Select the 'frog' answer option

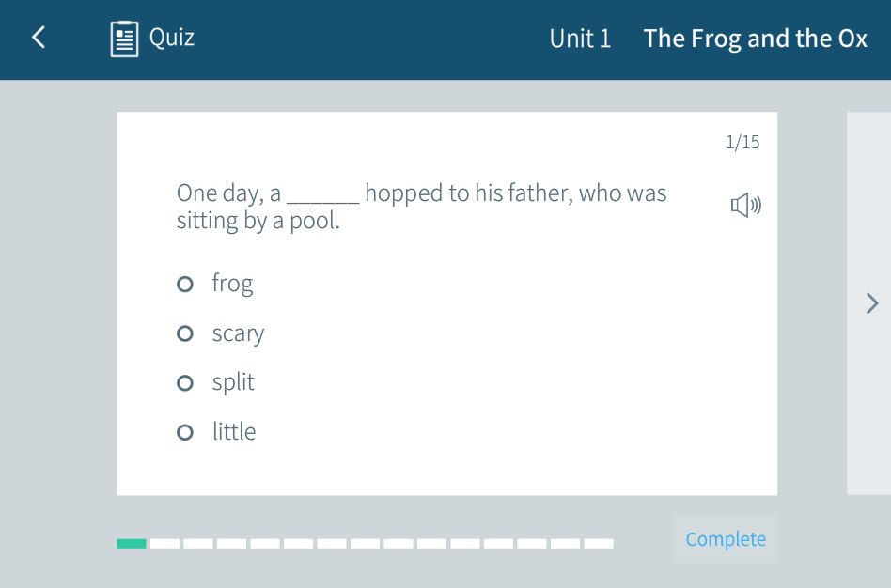(x=185, y=284)
